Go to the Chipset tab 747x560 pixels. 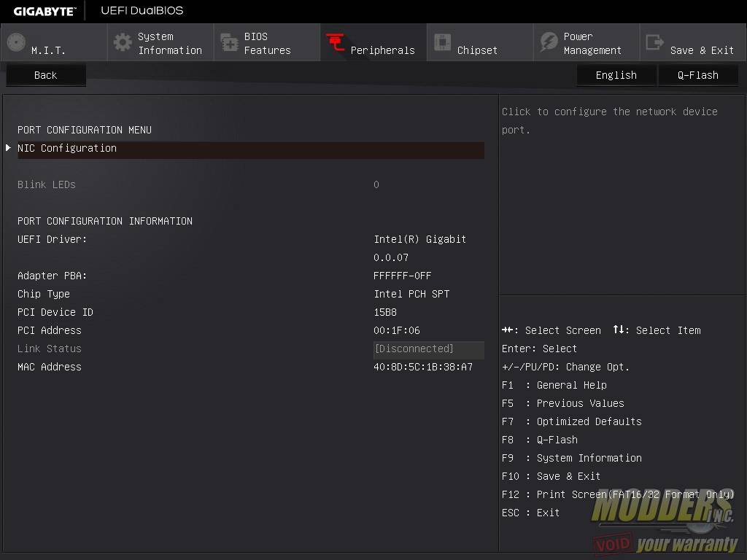coord(480,43)
